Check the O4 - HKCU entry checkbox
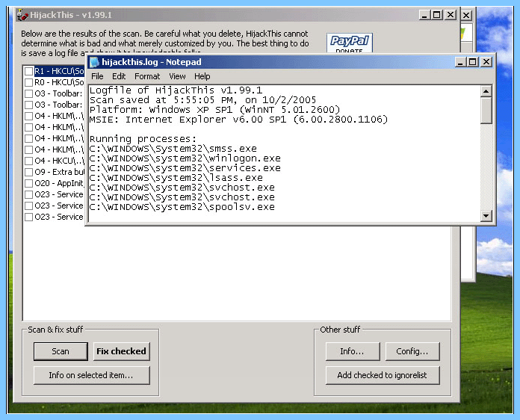 tap(29, 161)
